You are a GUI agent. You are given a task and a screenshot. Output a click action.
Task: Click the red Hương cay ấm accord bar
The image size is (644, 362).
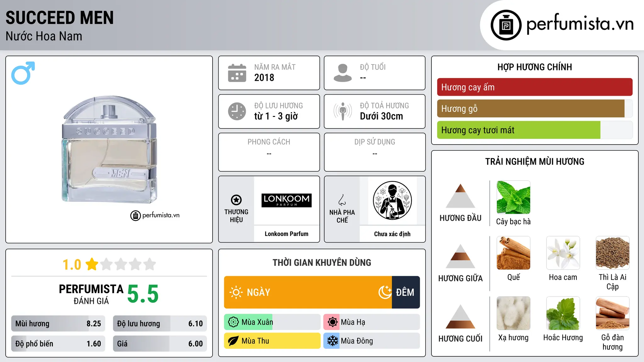[535, 87]
